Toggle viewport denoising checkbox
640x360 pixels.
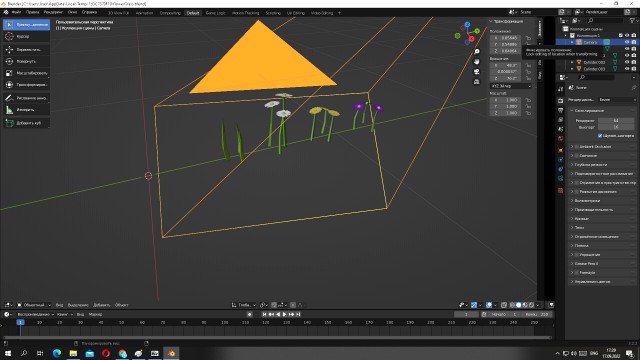(600, 136)
